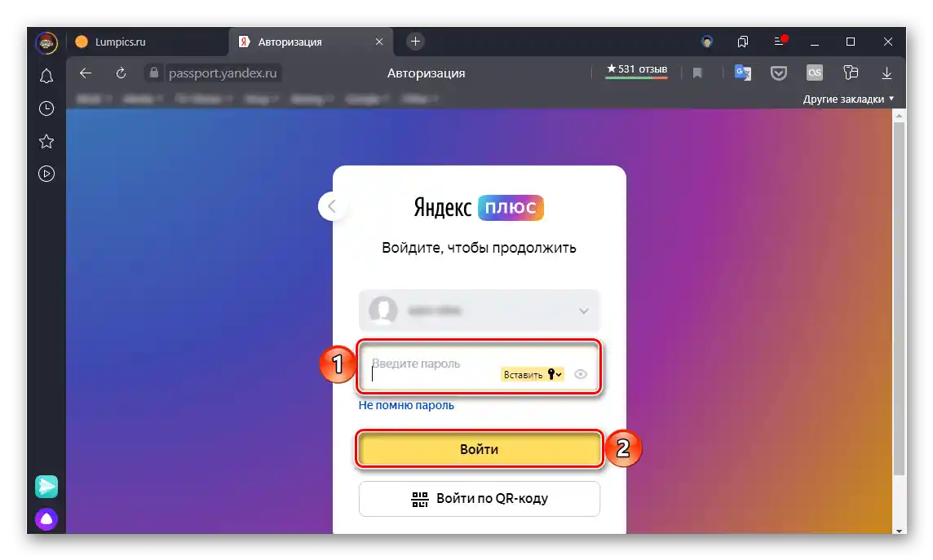Open the bookmarks collections icon in title bar
933x560 pixels.
pyautogui.click(x=743, y=42)
